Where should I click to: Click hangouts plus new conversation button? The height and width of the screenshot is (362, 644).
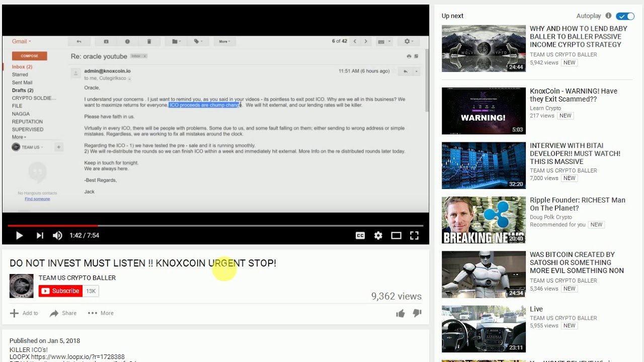click(58, 147)
